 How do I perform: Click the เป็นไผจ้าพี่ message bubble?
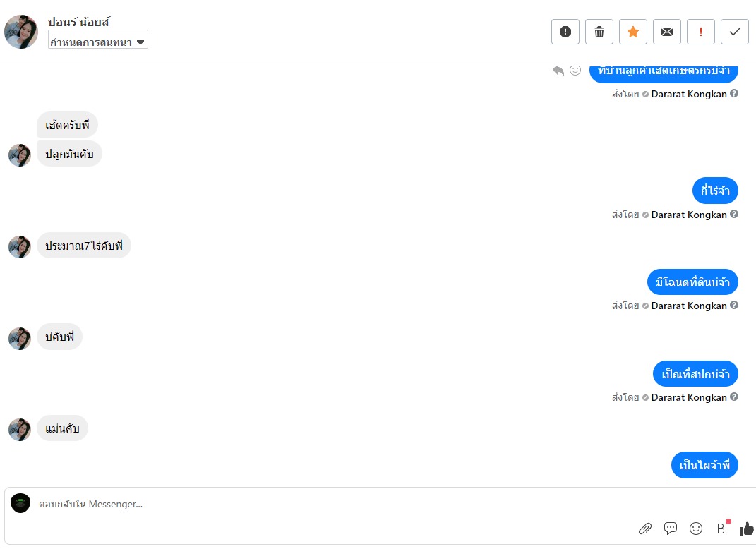click(704, 465)
